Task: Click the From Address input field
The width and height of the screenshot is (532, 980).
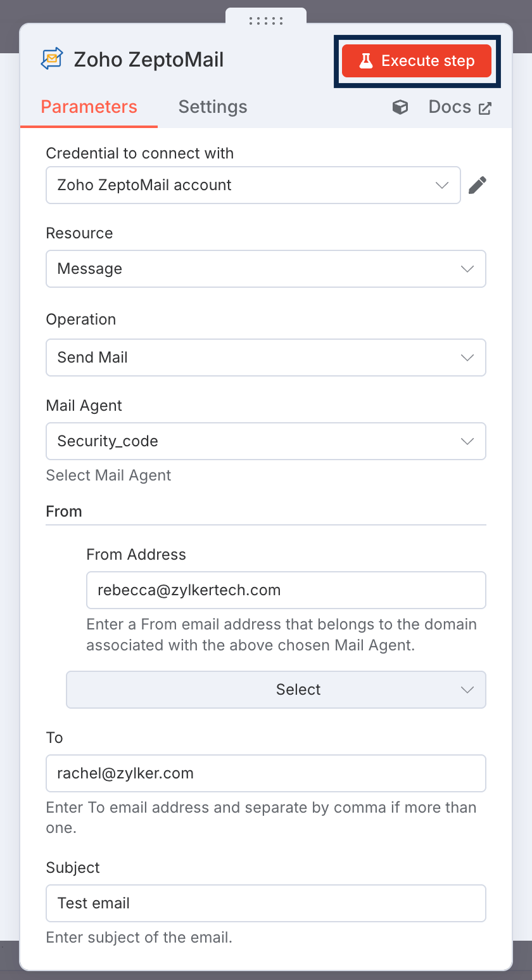Action: 286,590
